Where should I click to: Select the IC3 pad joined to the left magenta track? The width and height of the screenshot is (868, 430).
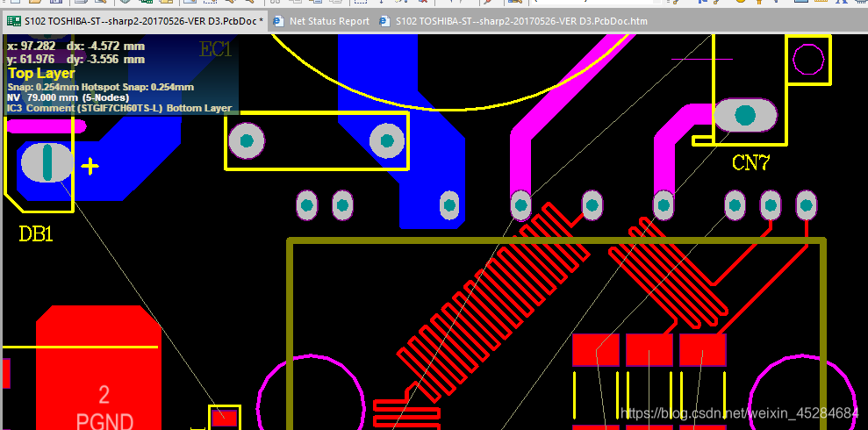(520, 205)
